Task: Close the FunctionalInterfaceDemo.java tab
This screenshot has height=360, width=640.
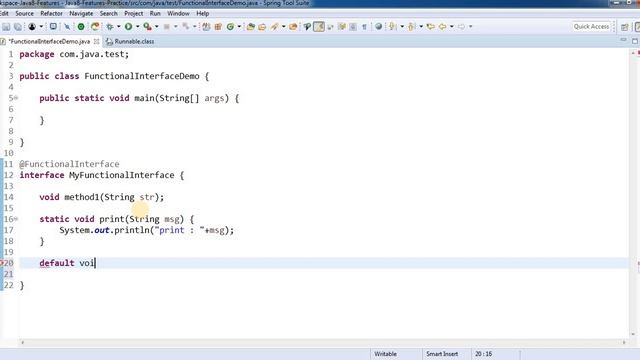Action: pyautogui.click(x=97, y=42)
